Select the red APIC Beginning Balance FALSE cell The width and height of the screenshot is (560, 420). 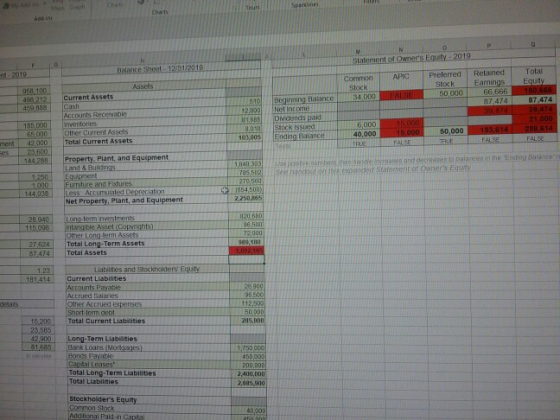coord(401,95)
